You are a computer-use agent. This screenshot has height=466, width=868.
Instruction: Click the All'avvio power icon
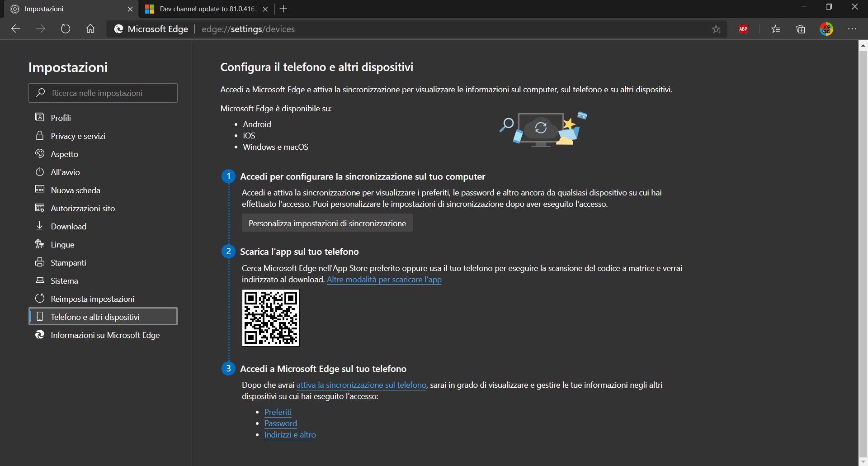[40, 171]
